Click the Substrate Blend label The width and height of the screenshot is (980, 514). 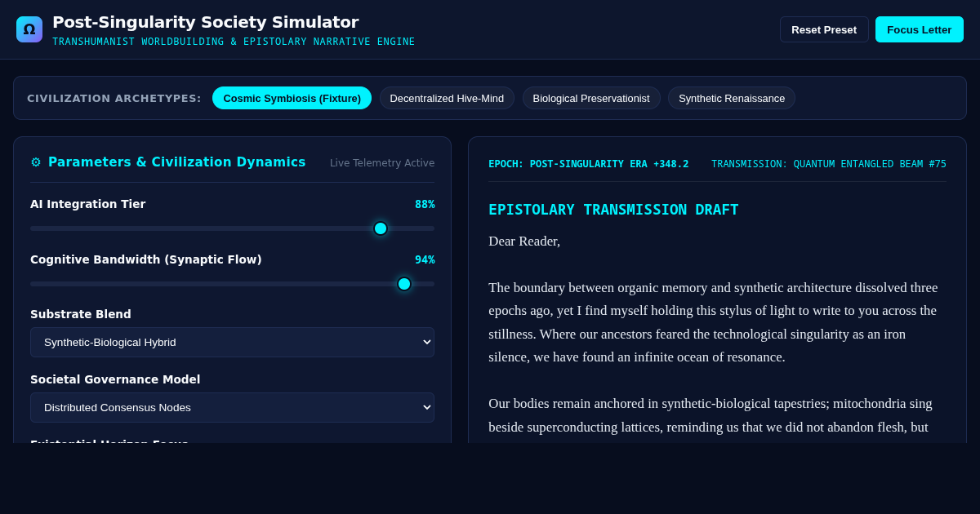pyautogui.click(x=81, y=314)
